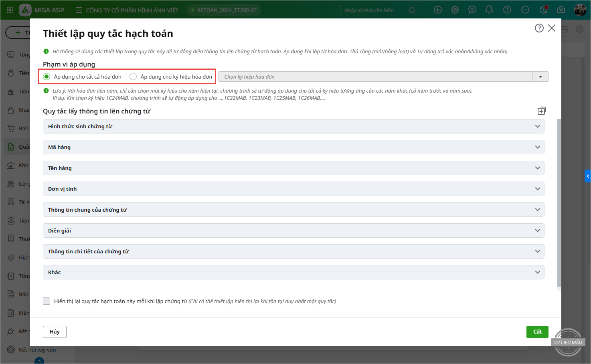Click the download icon in top bar
Screen dimensions: 591x364
click(x=438, y=10)
